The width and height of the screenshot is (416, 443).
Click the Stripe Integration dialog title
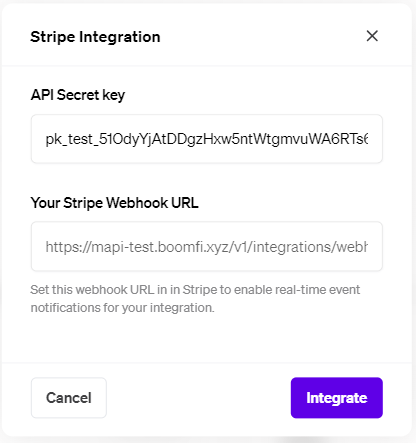tap(95, 37)
